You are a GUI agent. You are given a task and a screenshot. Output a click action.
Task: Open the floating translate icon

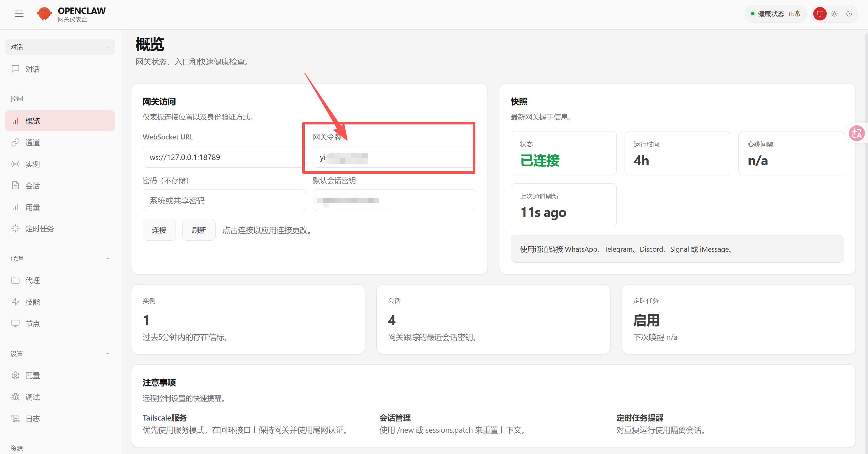point(856,134)
